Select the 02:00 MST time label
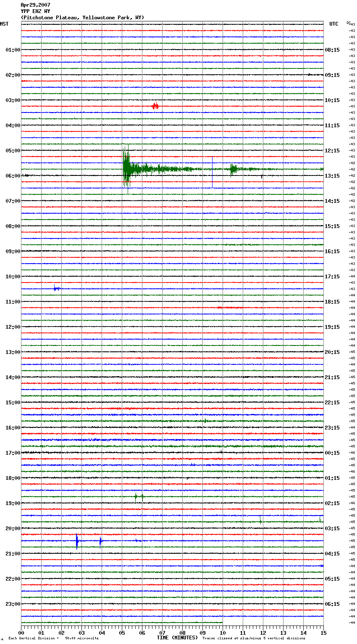This screenshot has width=357, height=644. coord(13,75)
